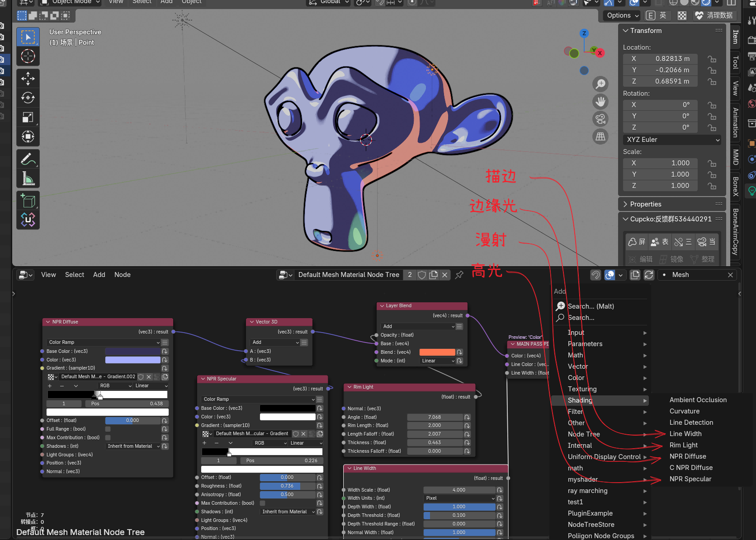Select the Annotate pencil tool
This screenshot has height=540, width=756.
point(28,159)
